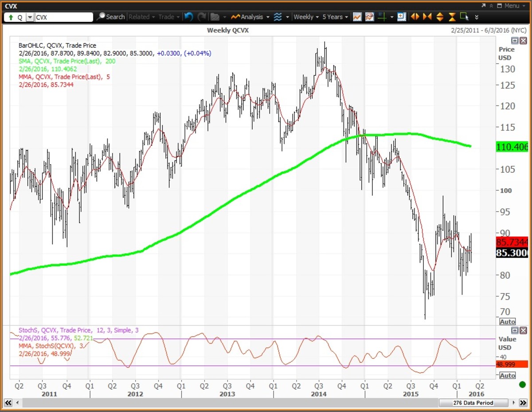Click the 276 Data Period field

473,403
